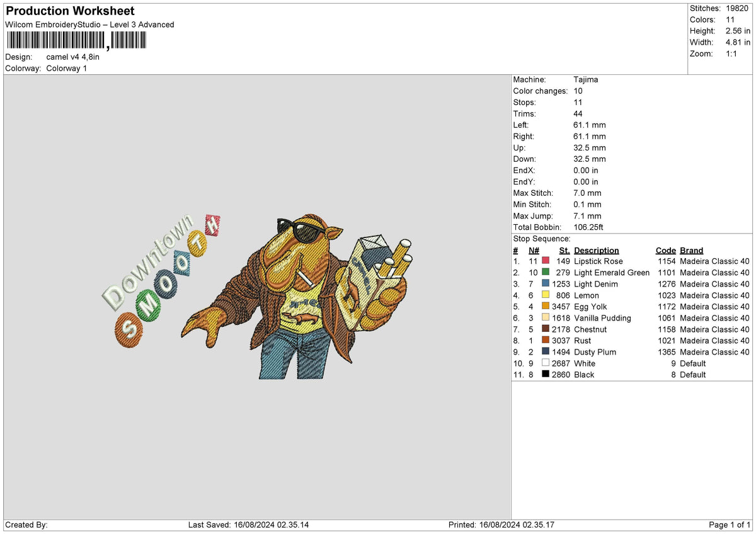Screen dimensions: 756x534
Task: Click the 'Light Emerald Green' description text
Action: point(612,273)
